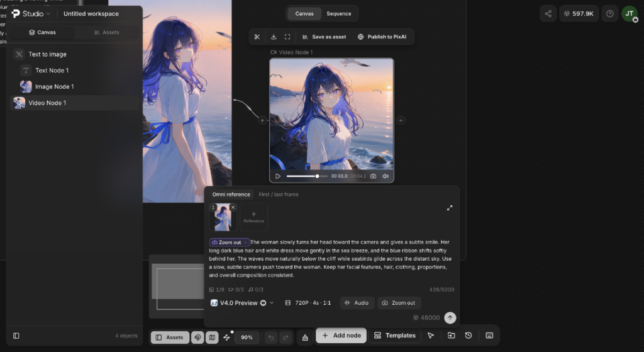Open fullscreen view of the video node

pos(287,37)
